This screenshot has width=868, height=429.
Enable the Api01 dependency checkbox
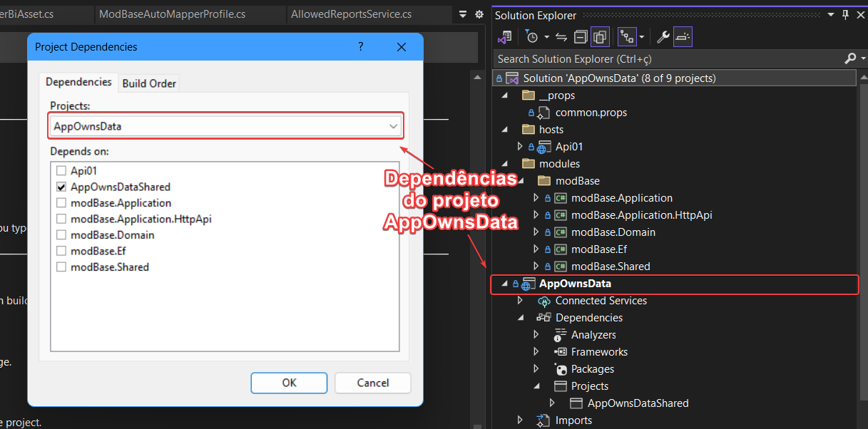click(61, 170)
